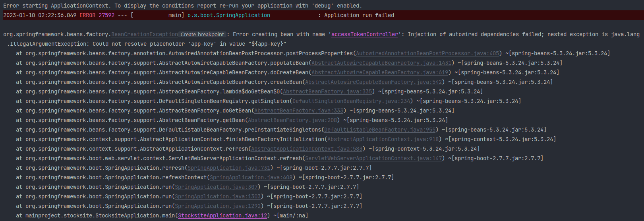This screenshot has height=221, width=644.
Task: Open AutowiredAnnotationBeanPostProcessor.java:405 link
Action: (x=427, y=54)
